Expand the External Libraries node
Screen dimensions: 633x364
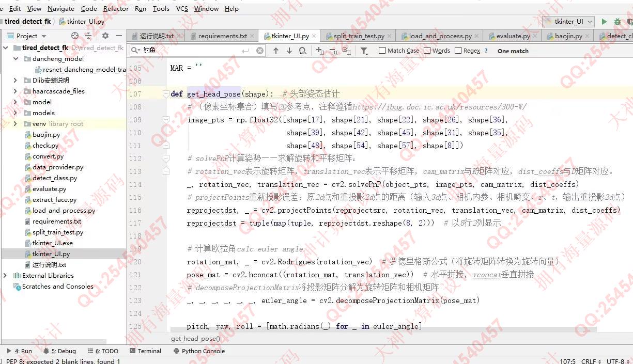5,276
